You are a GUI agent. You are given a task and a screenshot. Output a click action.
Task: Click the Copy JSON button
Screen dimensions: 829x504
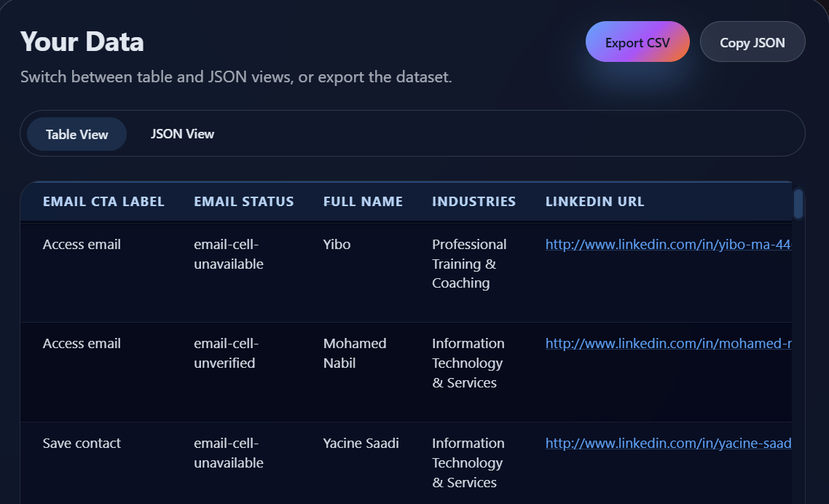752,42
